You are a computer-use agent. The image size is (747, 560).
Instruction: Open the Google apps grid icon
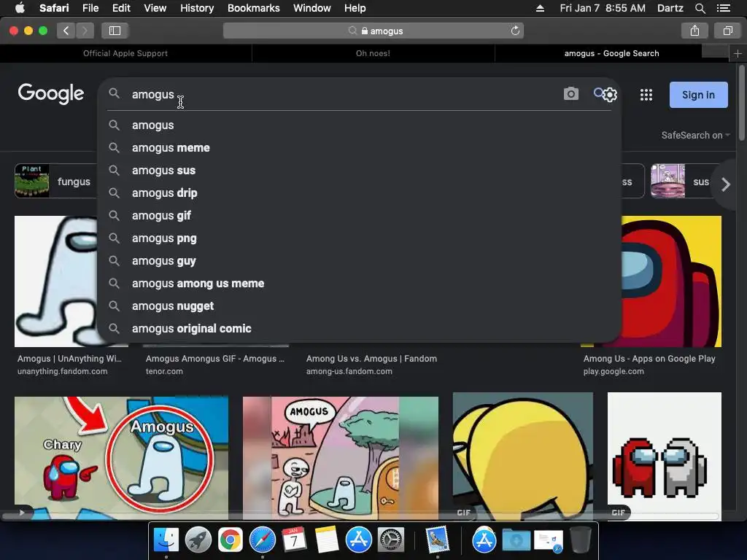point(646,95)
